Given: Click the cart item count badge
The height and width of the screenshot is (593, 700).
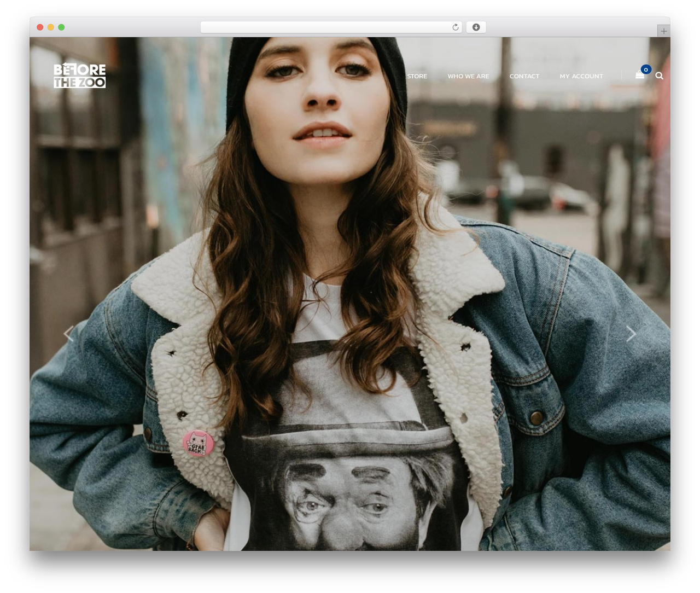Looking at the screenshot, I should coord(646,69).
